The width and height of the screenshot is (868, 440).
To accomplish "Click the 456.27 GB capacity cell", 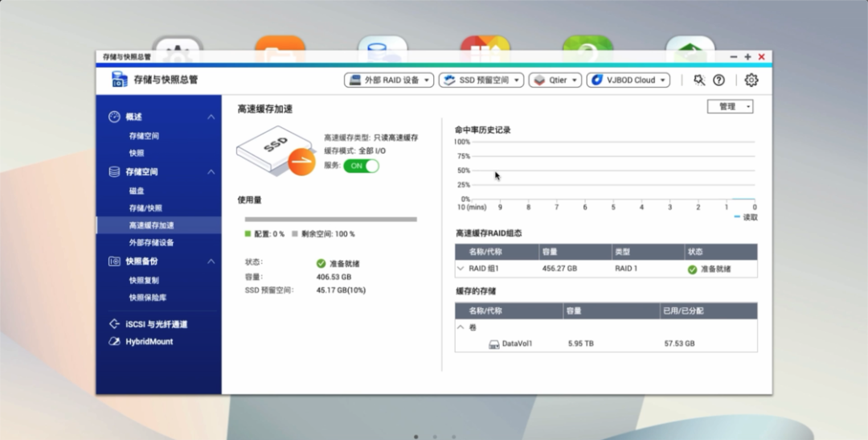I will pyautogui.click(x=559, y=268).
